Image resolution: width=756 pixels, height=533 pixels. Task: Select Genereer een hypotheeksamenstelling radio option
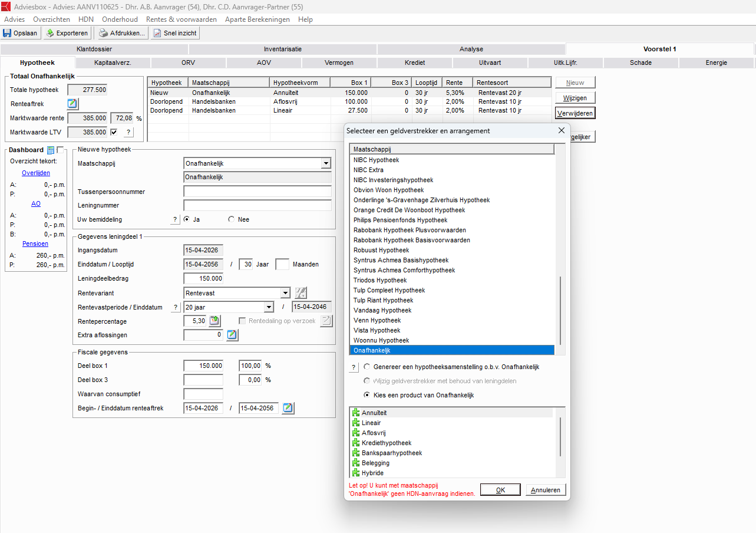[x=368, y=367]
